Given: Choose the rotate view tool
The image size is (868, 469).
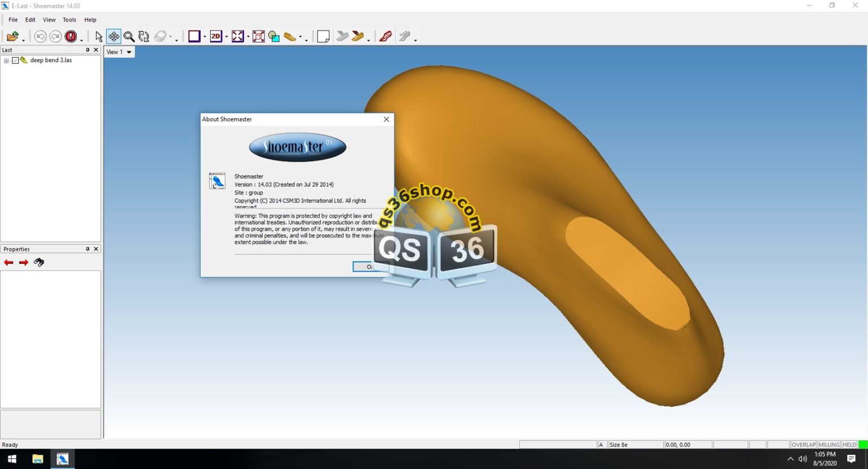Looking at the screenshot, I should (144, 37).
